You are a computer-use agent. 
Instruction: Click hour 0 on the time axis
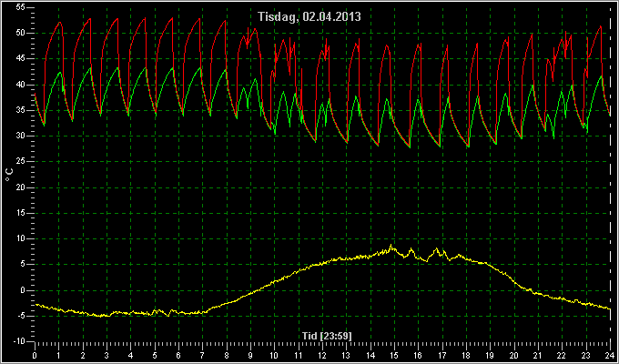[35, 355]
